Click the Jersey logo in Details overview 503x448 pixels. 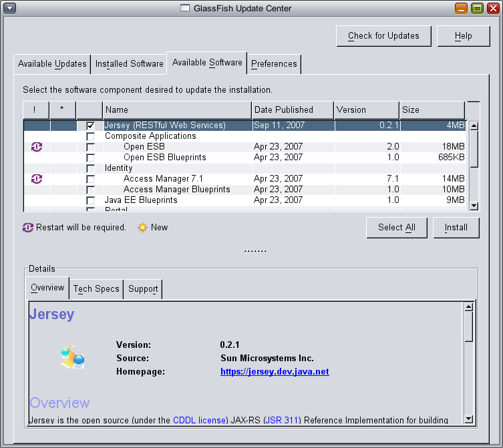pos(72,358)
